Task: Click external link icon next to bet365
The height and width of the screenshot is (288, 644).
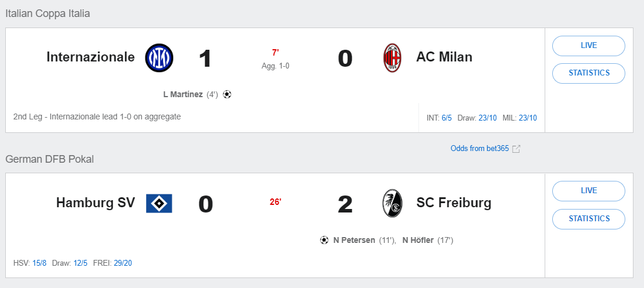Action: coord(516,149)
